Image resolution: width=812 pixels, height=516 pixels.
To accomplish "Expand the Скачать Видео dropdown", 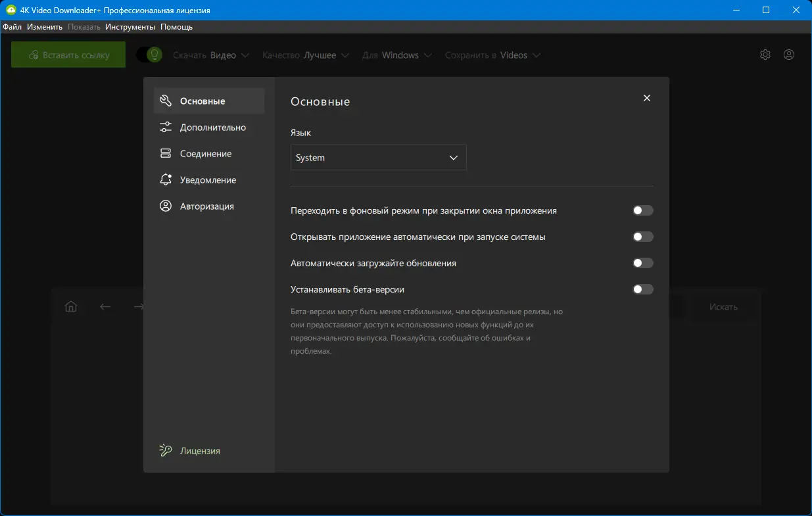I will [211, 55].
